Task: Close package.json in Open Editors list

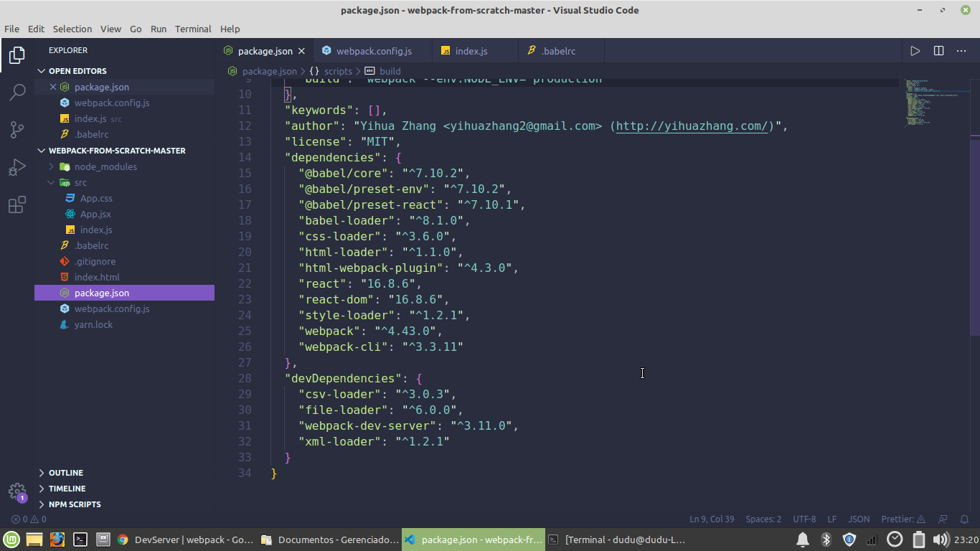Action: [x=52, y=87]
